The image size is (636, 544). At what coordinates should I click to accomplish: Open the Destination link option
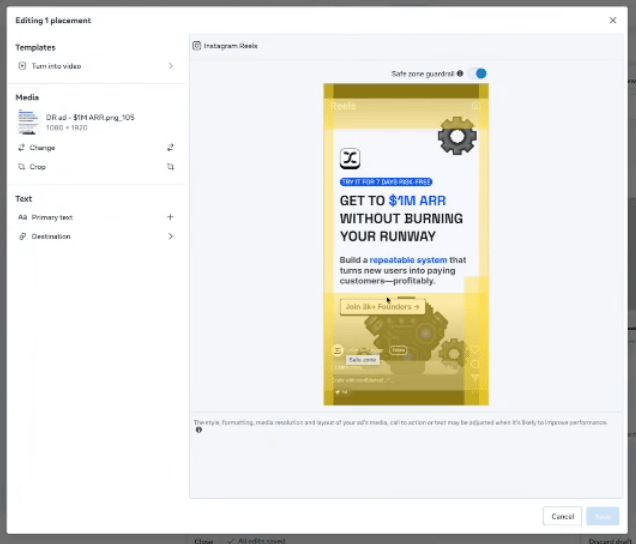[51, 236]
